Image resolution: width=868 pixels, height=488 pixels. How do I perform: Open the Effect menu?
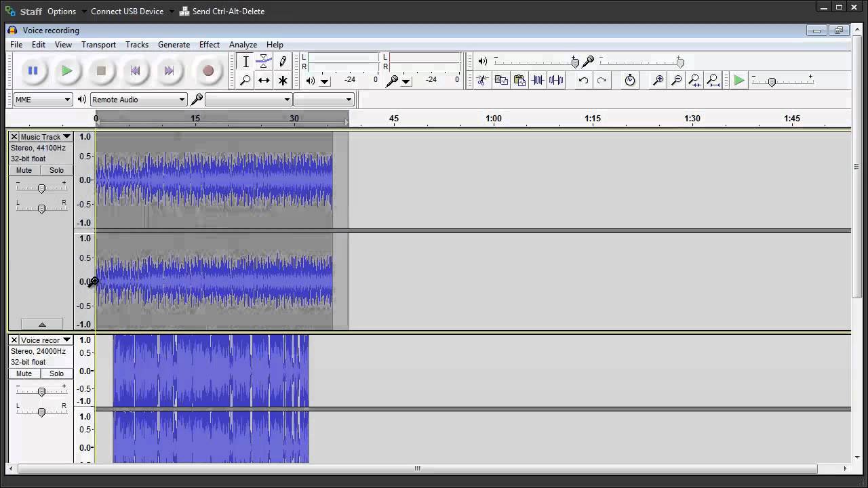(x=210, y=45)
